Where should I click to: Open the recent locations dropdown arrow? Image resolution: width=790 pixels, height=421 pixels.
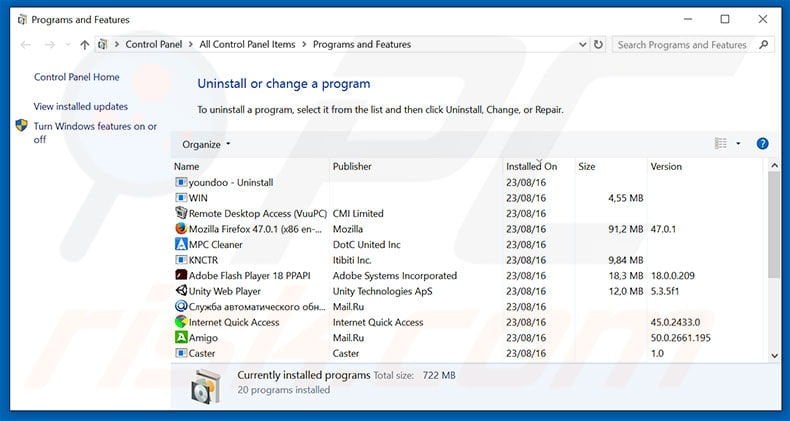tap(68, 45)
